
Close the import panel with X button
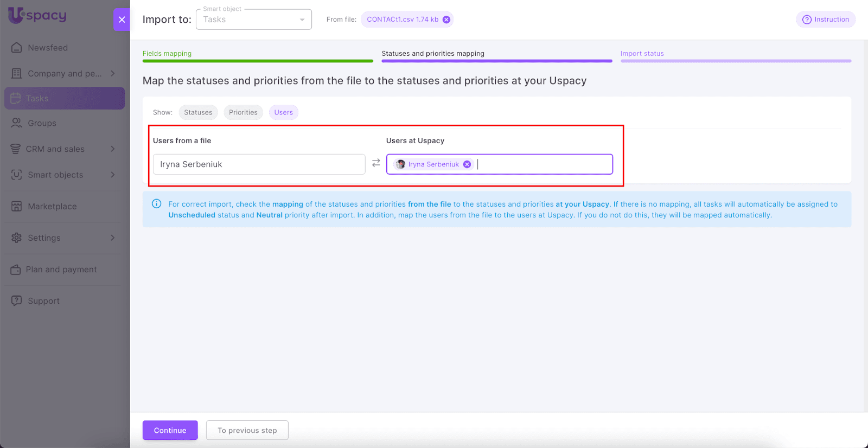click(x=122, y=20)
